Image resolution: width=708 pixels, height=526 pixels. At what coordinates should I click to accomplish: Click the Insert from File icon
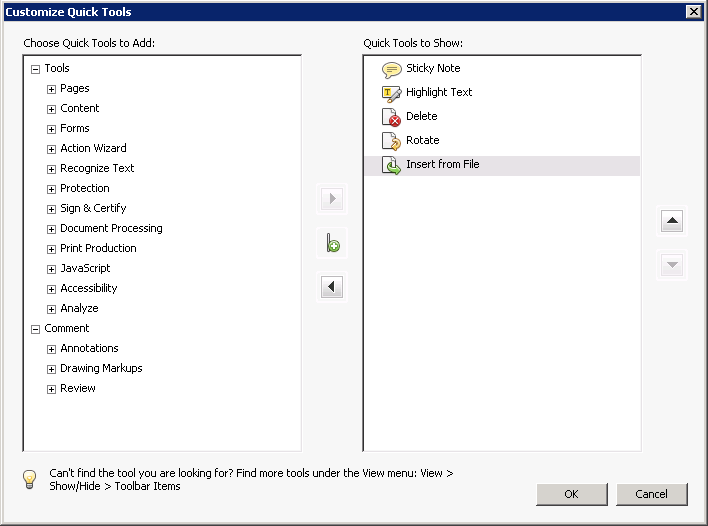(391, 165)
